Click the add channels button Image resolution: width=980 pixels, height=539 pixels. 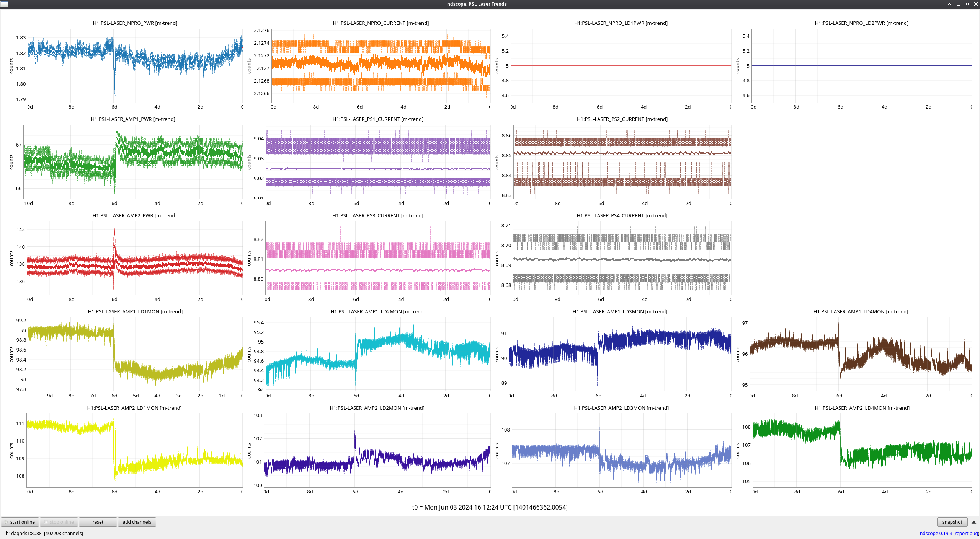(137, 522)
